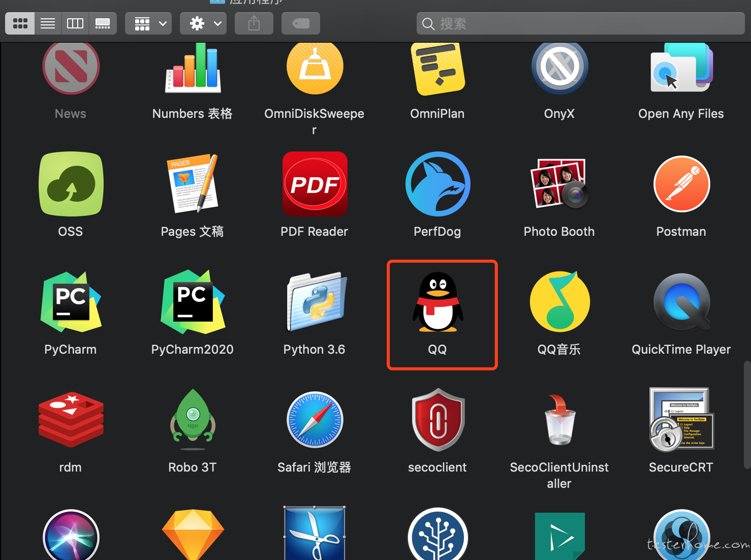Open Numbers 表格 app icon
This screenshot has width=751, height=560.
pyautogui.click(x=193, y=68)
